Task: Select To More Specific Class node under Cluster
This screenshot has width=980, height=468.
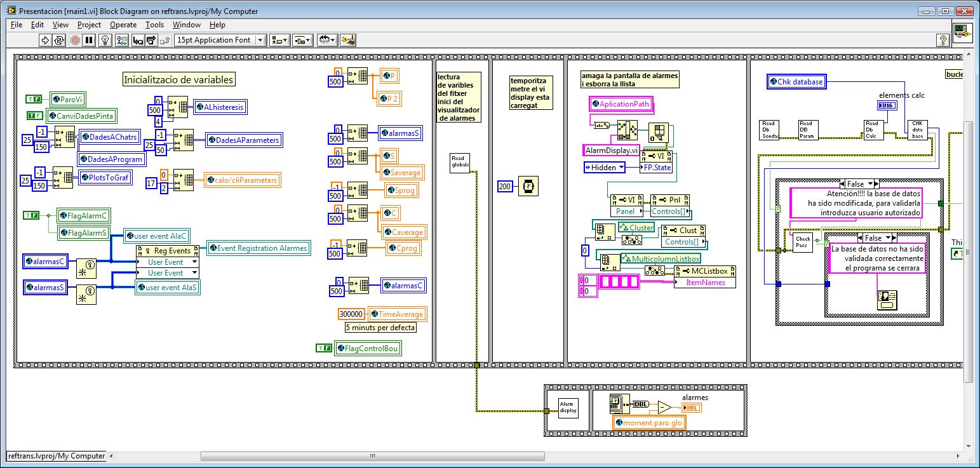Action: (631, 239)
